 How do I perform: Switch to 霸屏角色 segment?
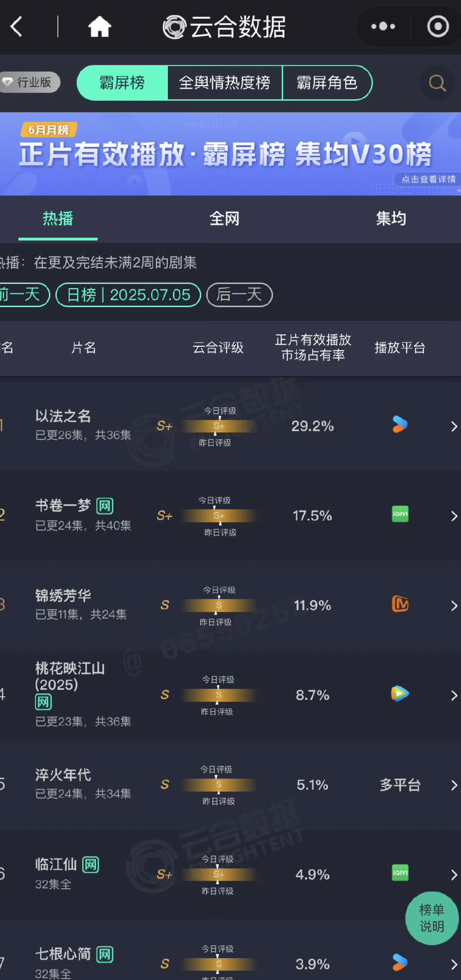(x=327, y=83)
